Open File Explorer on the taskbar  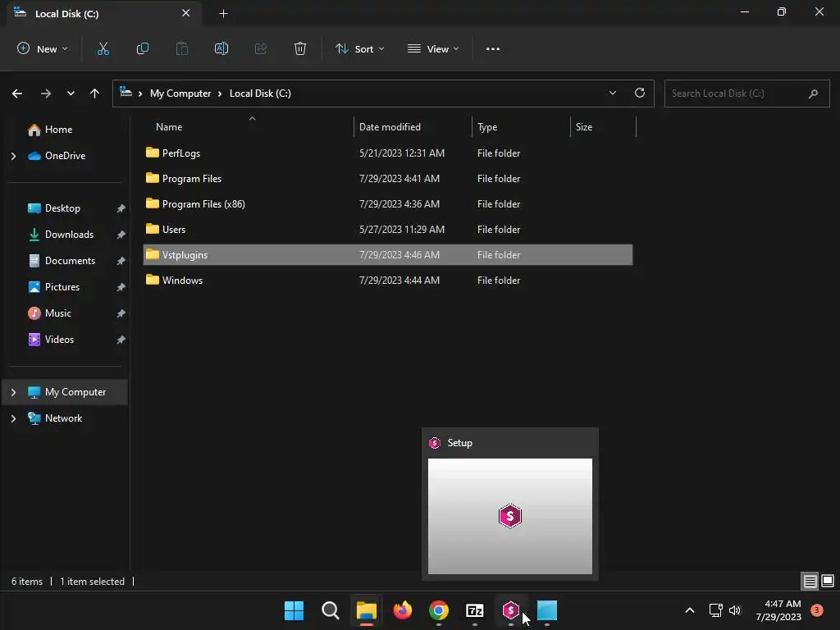[367, 610]
